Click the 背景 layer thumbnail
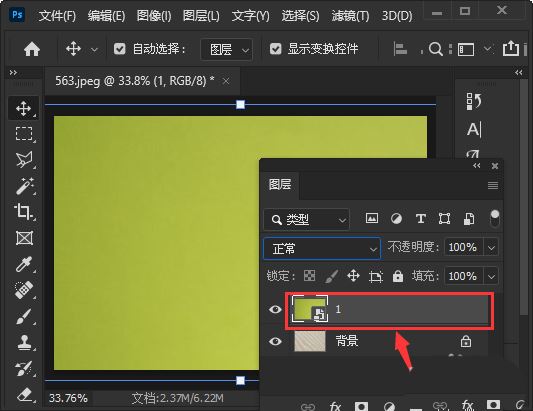This screenshot has height=411, width=533. [x=310, y=341]
